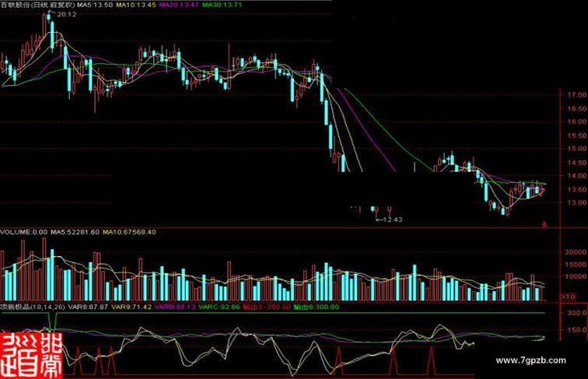Select the purple MA20:13.47 label
The image size is (588, 379).
[179, 5]
